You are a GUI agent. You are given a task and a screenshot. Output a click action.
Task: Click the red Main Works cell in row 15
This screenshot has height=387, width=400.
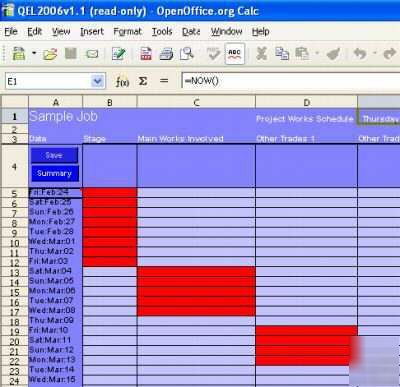coord(196,291)
